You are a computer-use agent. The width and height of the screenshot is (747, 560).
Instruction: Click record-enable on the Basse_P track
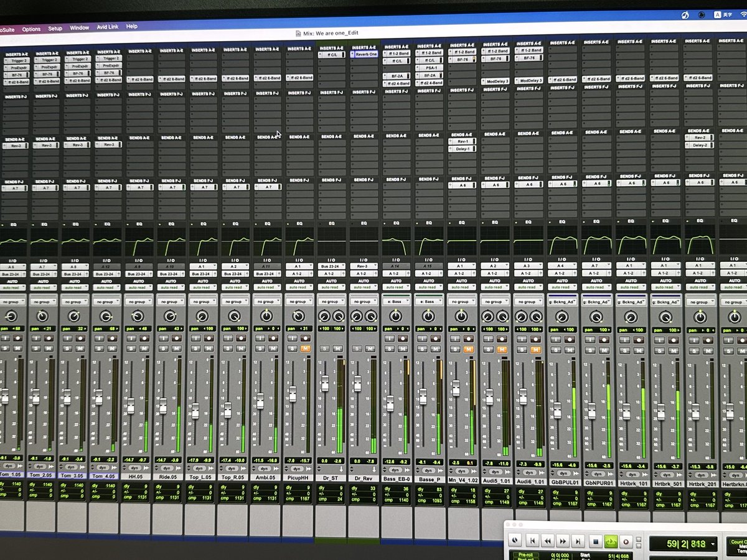pyautogui.click(x=435, y=338)
